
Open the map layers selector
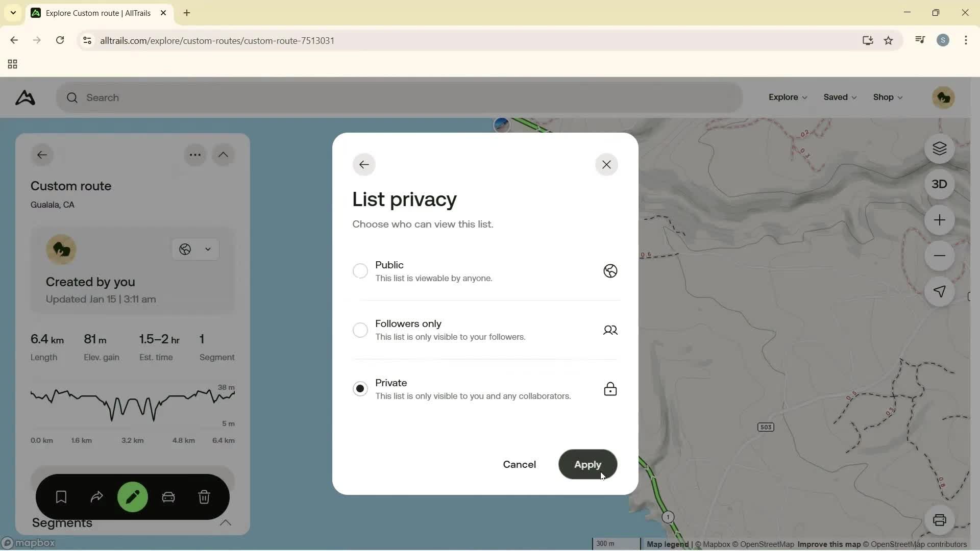tap(940, 148)
